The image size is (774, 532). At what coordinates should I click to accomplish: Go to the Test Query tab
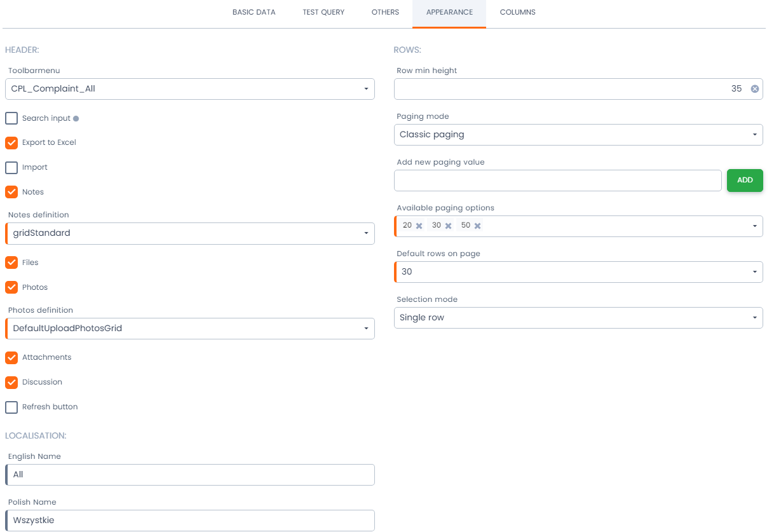coord(323,12)
